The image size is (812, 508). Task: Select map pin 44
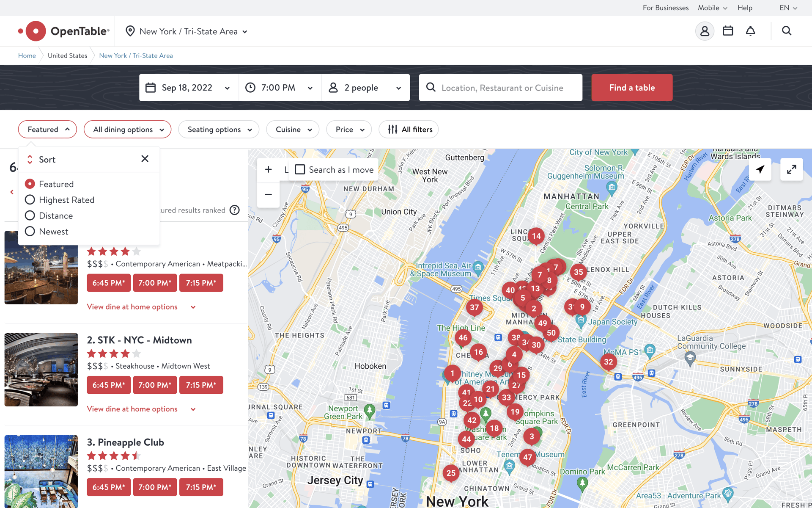click(x=466, y=439)
